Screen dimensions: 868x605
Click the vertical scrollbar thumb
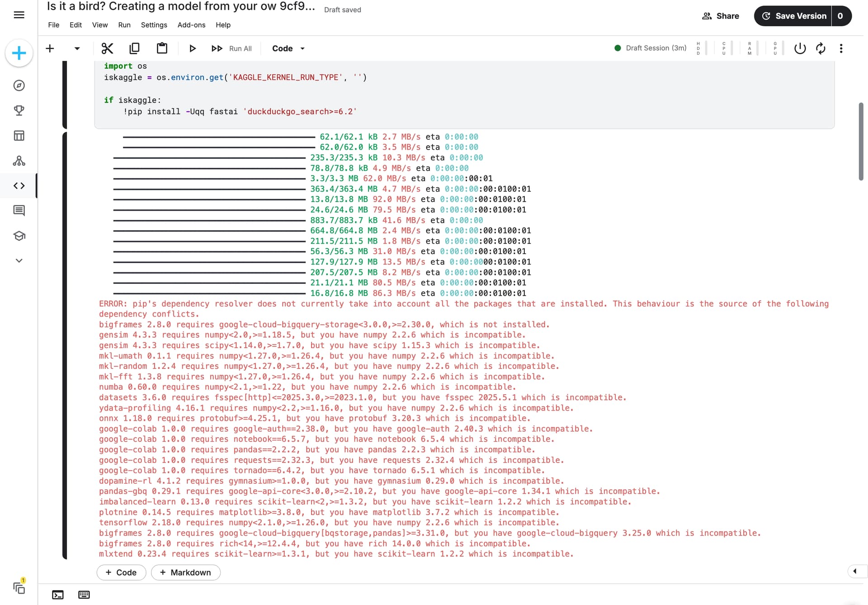(x=861, y=142)
